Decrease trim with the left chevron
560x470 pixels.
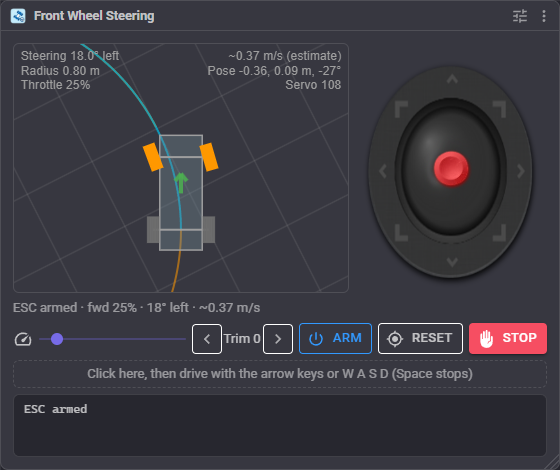(x=207, y=339)
